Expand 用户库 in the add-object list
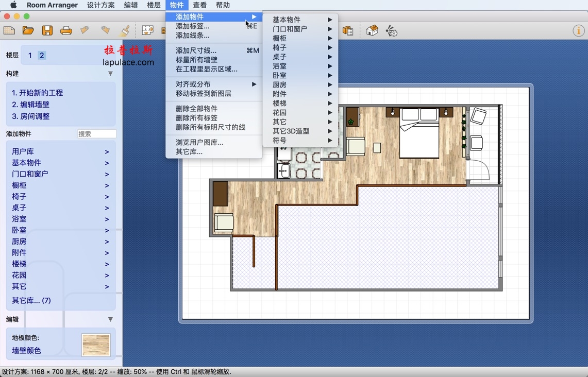The width and height of the screenshot is (588, 377). click(x=61, y=151)
